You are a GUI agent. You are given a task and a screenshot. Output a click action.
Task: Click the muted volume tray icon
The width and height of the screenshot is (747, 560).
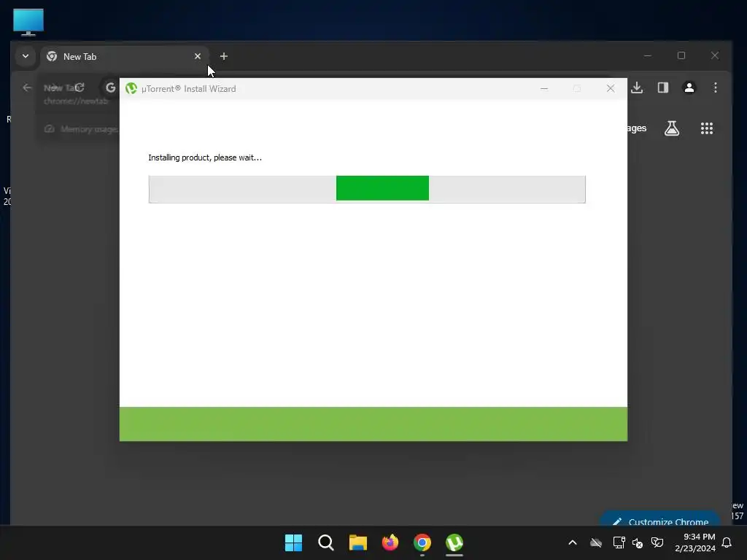point(638,542)
